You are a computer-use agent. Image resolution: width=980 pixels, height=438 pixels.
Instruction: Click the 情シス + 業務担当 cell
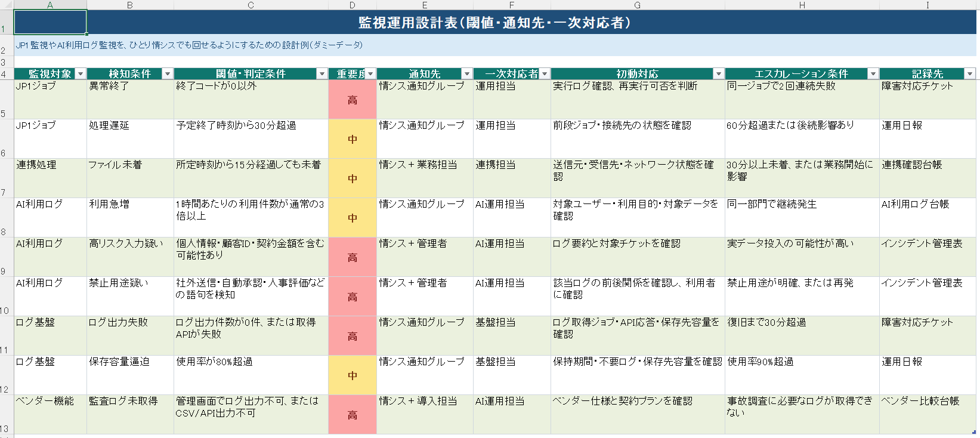click(425, 178)
